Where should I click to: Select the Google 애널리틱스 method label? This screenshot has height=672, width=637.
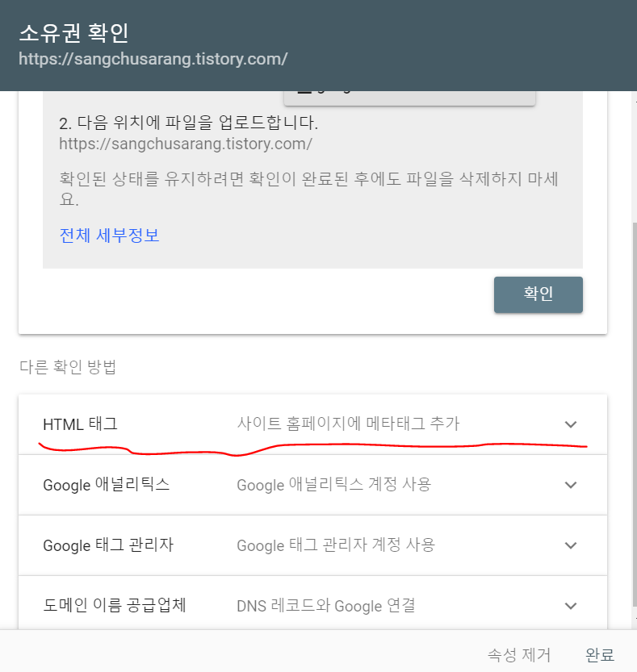click(107, 485)
